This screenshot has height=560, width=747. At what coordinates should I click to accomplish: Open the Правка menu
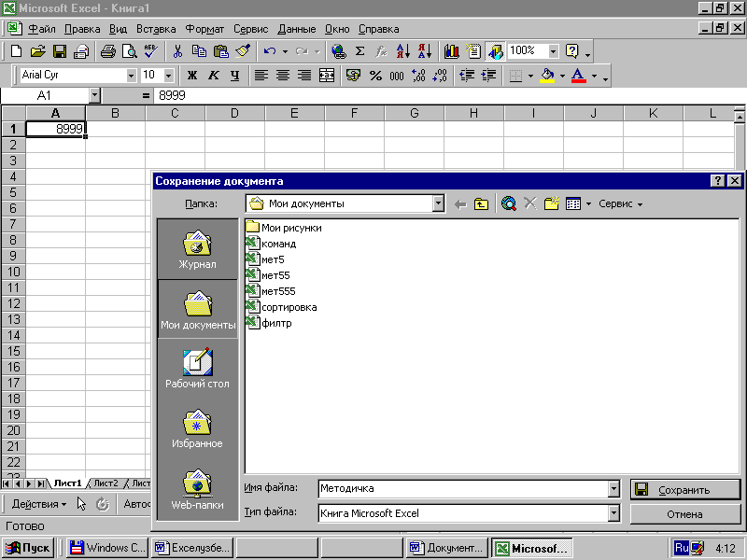[x=82, y=29]
